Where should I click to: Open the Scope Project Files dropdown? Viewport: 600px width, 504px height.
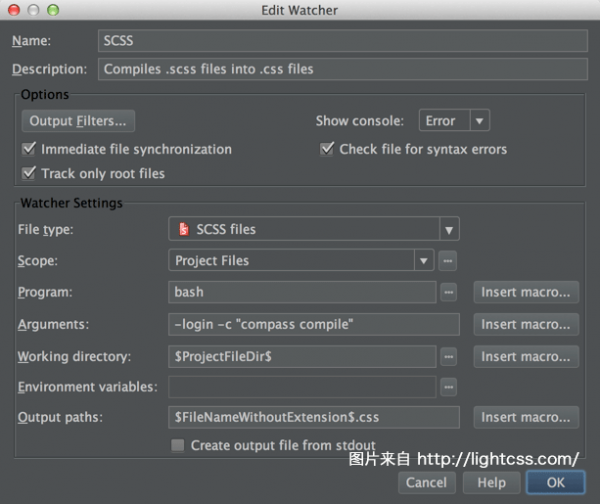coord(300,260)
